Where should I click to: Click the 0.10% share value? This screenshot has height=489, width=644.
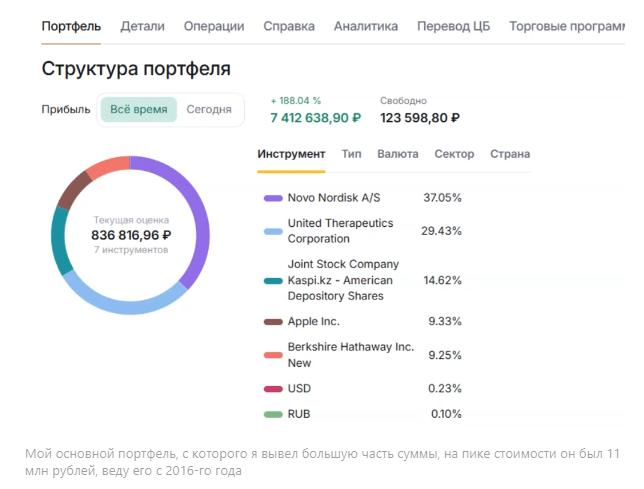coord(446,414)
